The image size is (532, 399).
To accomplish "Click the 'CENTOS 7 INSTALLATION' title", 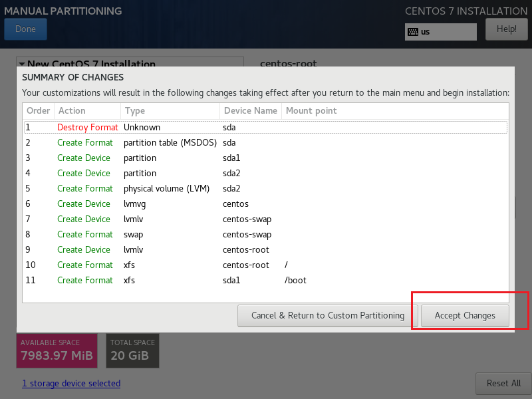I will coord(466,11).
